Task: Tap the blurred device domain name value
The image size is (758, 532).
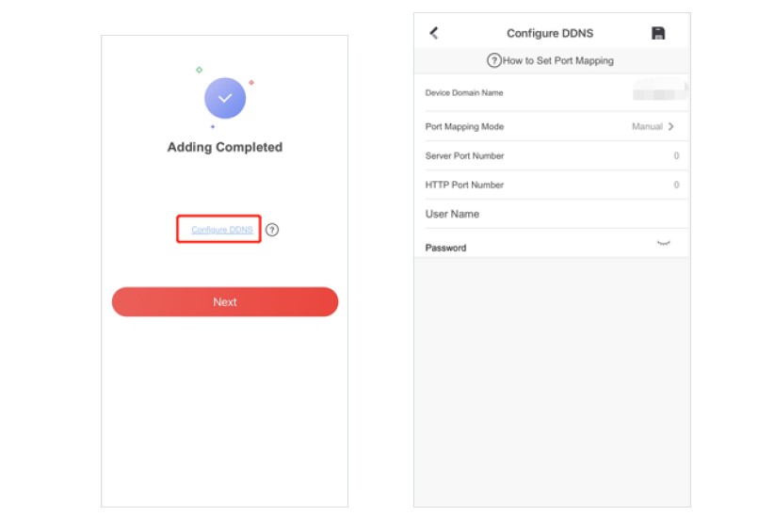Action: [x=660, y=92]
